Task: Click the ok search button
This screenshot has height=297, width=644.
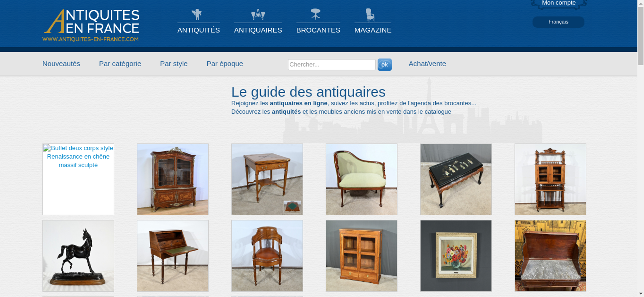Action: pos(384,65)
